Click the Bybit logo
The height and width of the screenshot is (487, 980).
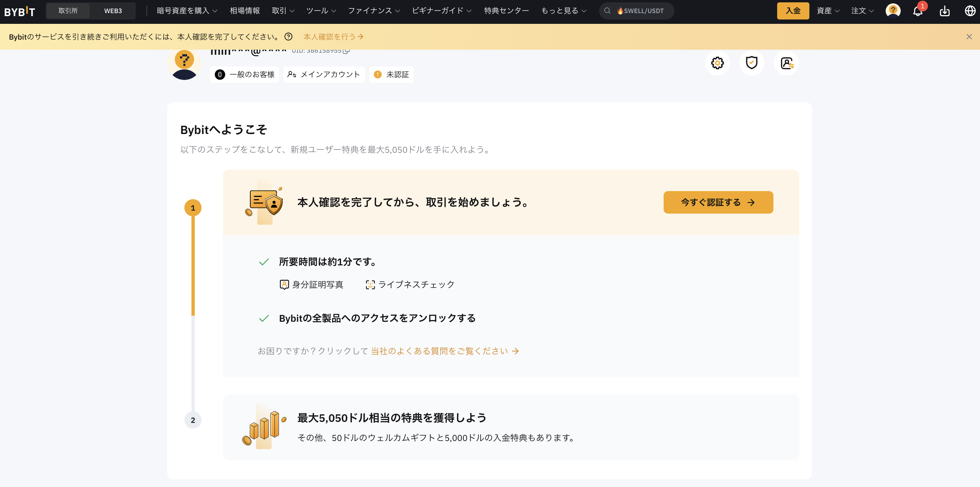(20, 11)
